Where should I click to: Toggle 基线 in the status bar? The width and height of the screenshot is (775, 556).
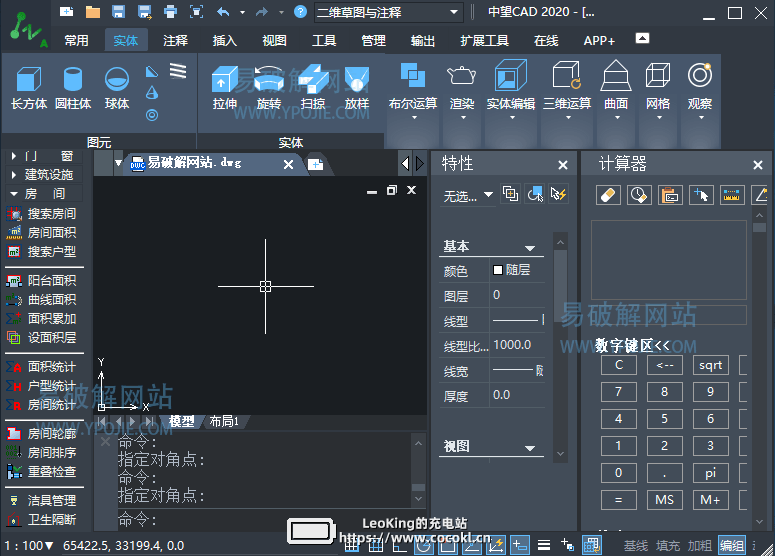coord(636,546)
